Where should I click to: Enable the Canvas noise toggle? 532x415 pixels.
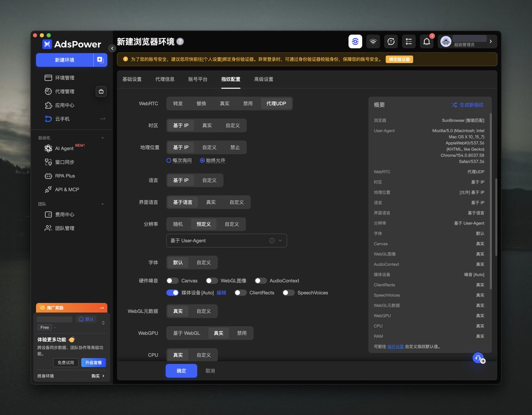[x=172, y=281]
